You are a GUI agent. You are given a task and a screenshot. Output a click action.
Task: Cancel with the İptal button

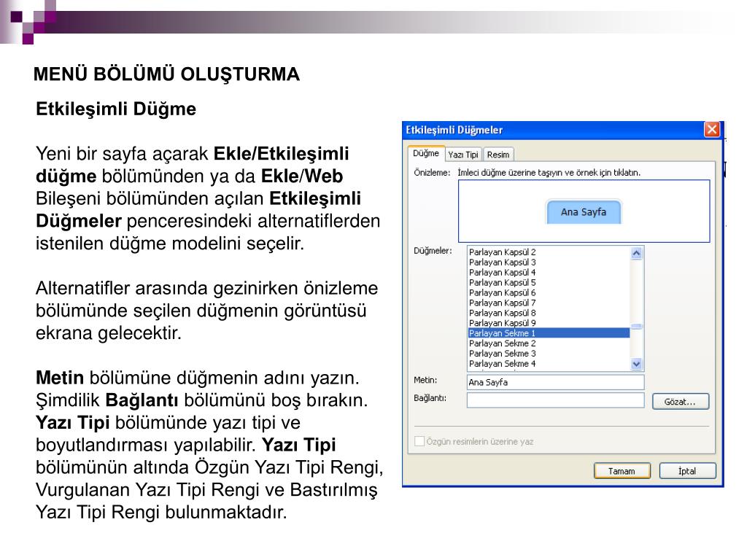[x=687, y=471]
